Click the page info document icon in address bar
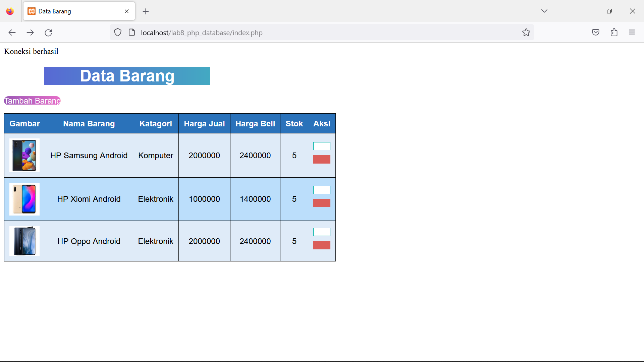 pyautogui.click(x=132, y=32)
